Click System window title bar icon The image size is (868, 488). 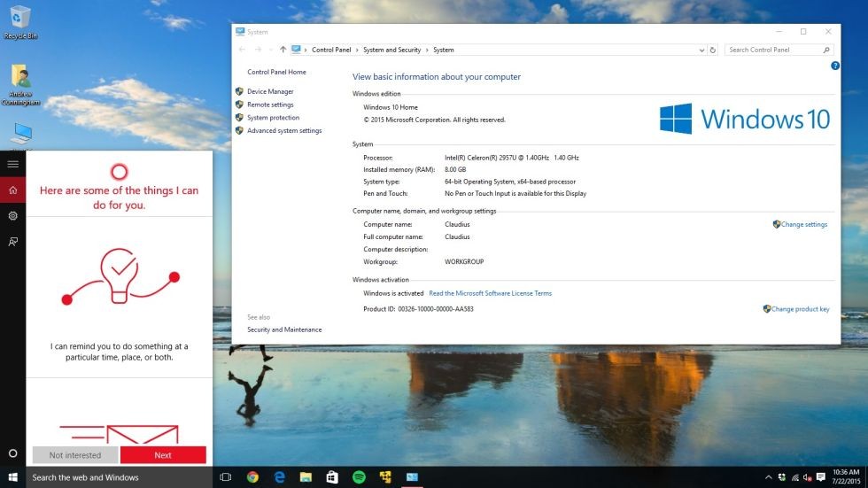pos(240,32)
